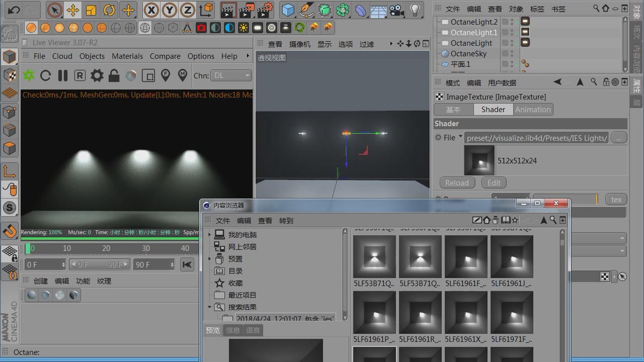Select 收藏 in the content browser tree
Viewport: 644px width, 362px height.
[235, 283]
